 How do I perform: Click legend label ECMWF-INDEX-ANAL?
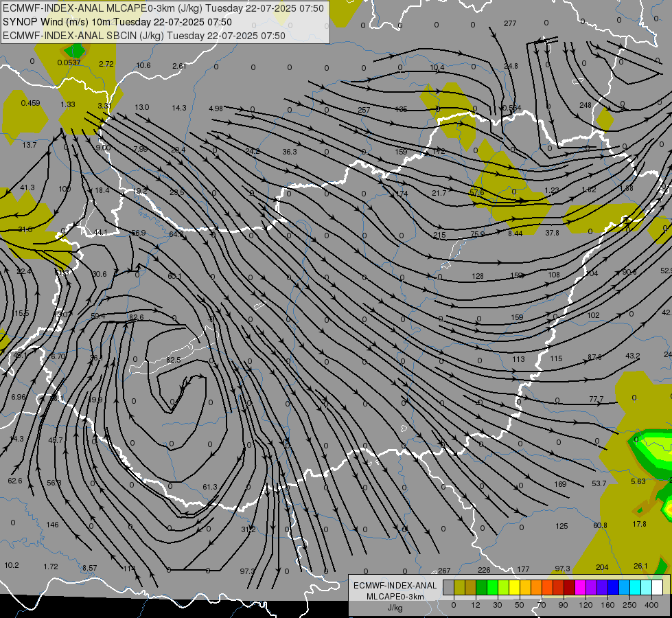point(395,586)
